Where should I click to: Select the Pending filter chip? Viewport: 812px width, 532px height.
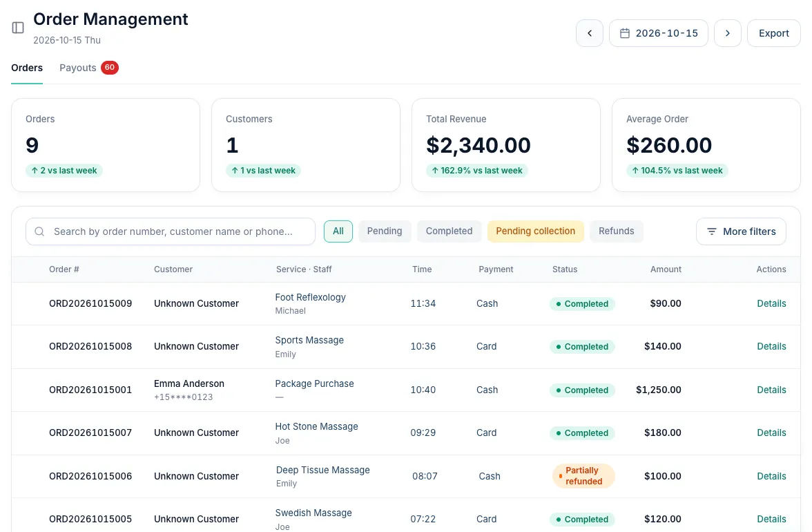(384, 231)
